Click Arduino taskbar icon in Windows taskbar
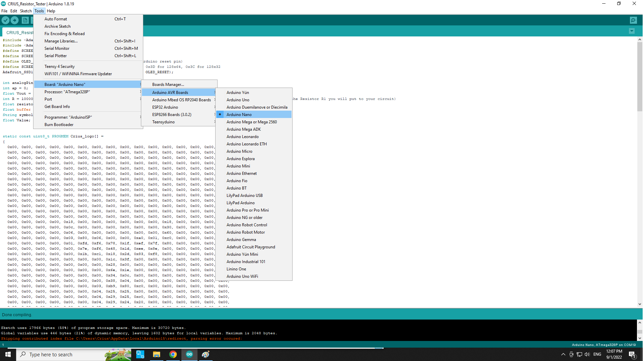The height and width of the screenshot is (361, 644). coord(189,354)
